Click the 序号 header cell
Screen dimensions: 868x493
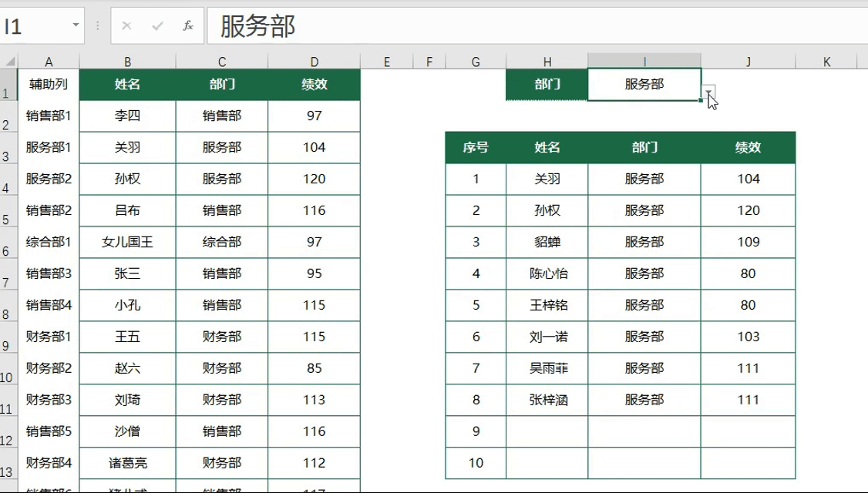(x=476, y=147)
